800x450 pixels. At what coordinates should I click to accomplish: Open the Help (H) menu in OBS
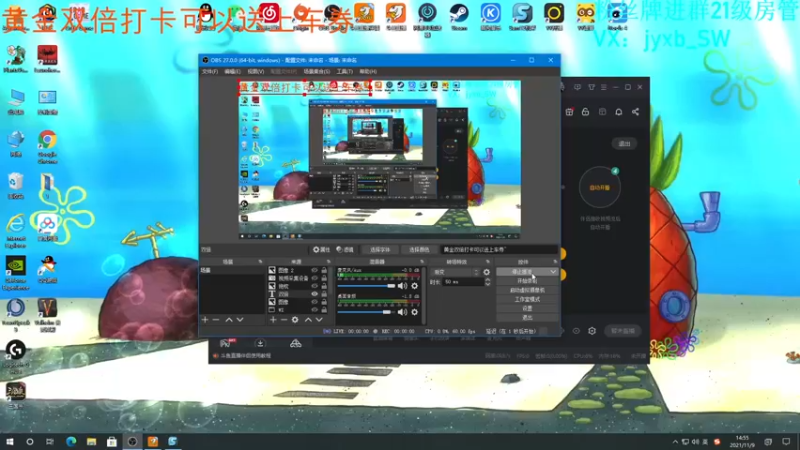pyautogui.click(x=368, y=71)
